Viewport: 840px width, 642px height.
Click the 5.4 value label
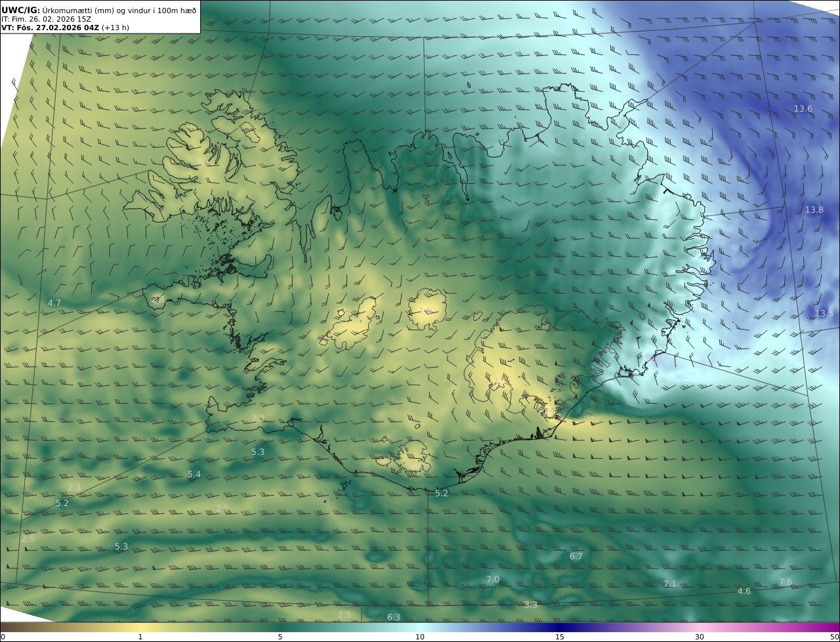(x=194, y=475)
